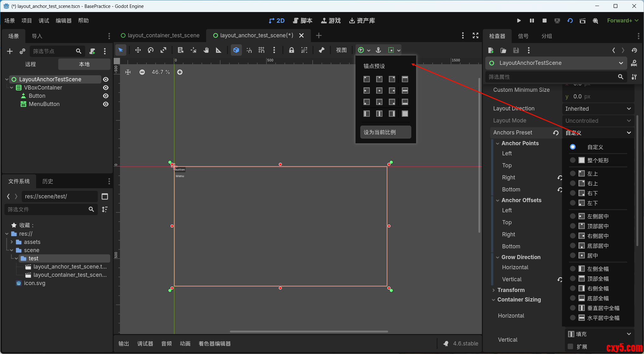Hide the VBoxContainer node
This screenshot has height=354, width=644.
pos(106,88)
